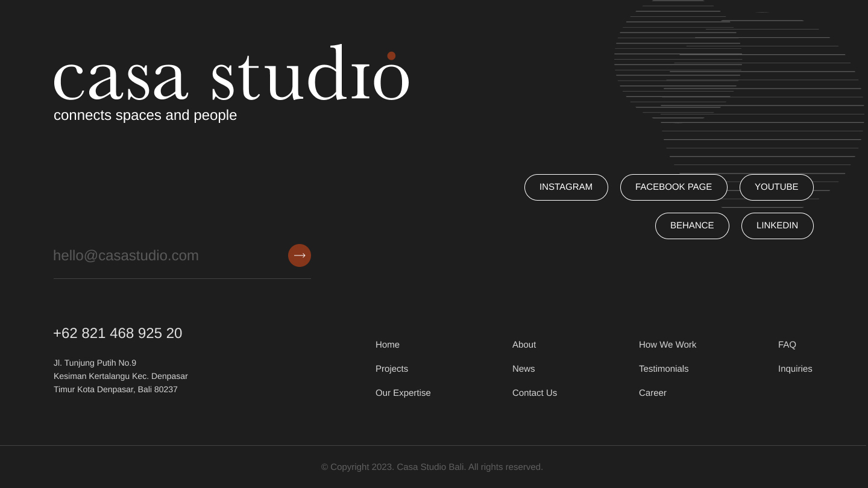
Task: Visit the Facebook Page link
Action: click(x=673, y=187)
